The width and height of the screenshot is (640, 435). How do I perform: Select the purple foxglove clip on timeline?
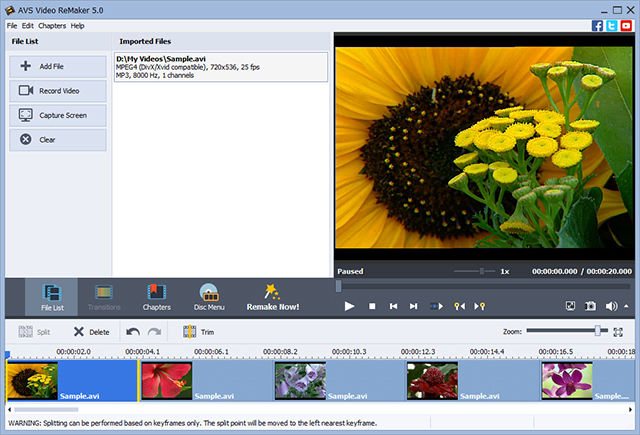coord(340,381)
